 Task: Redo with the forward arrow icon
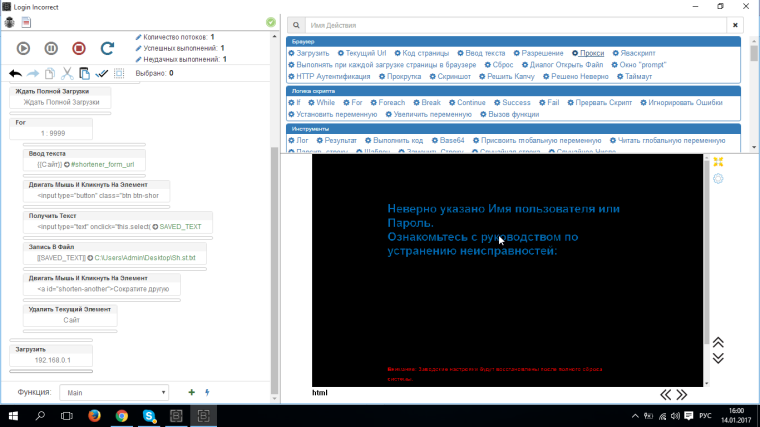point(33,74)
